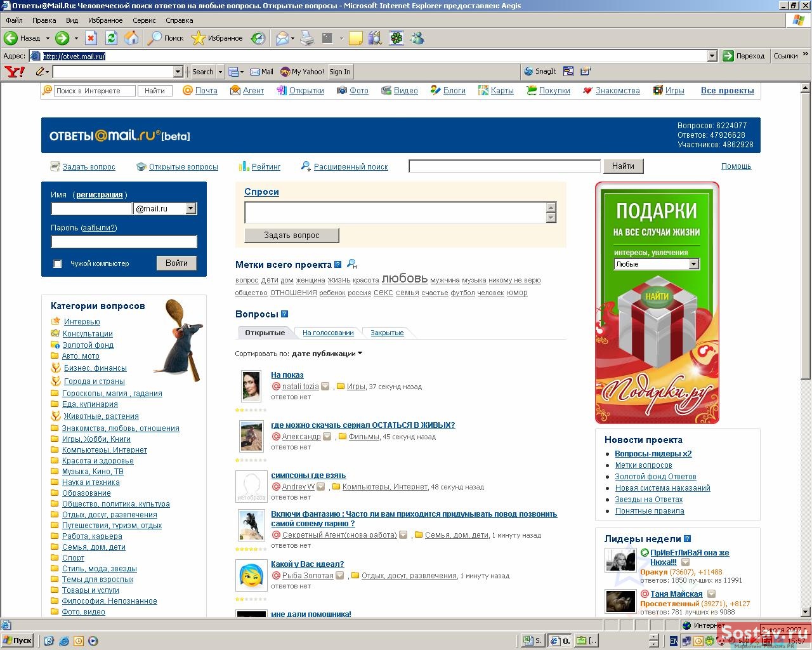
Task: Click the SnagIt toolbar button
Action: point(540,72)
